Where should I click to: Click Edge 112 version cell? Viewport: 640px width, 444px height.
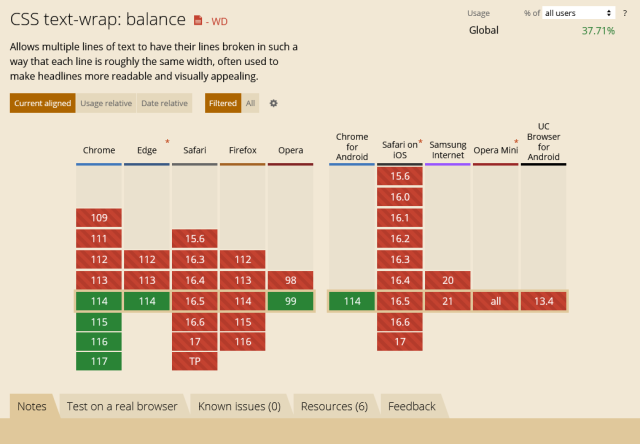(x=147, y=260)
